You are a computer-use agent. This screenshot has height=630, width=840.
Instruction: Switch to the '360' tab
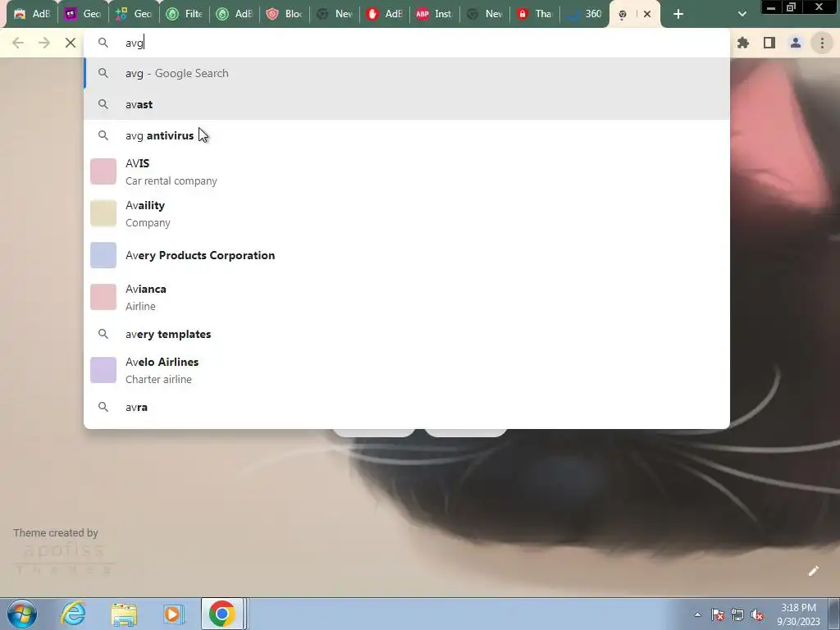[584, 14]
